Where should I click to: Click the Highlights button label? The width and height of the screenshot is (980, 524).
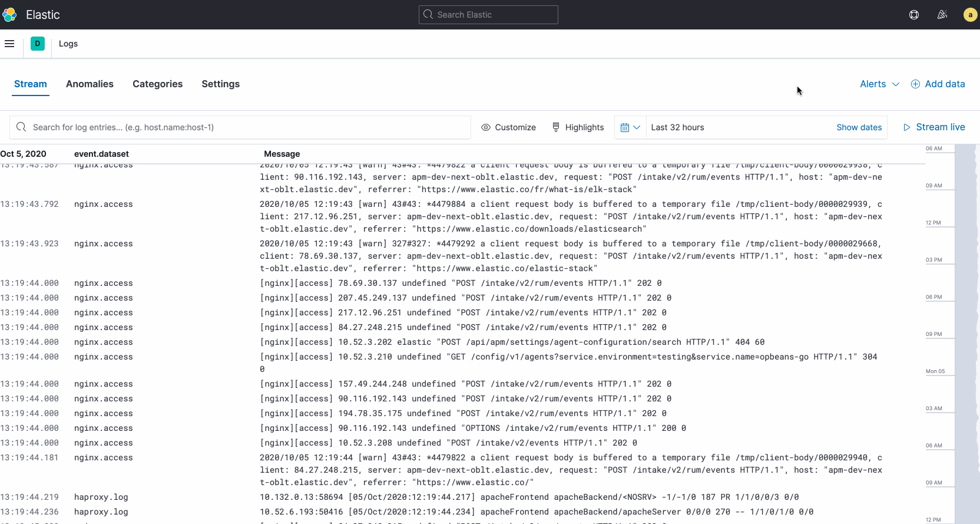(584, 127)
